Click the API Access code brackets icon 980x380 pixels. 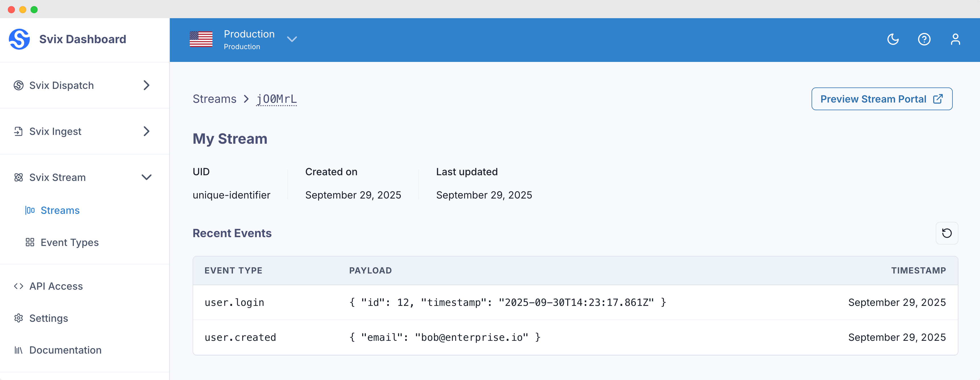pos(19,286)
